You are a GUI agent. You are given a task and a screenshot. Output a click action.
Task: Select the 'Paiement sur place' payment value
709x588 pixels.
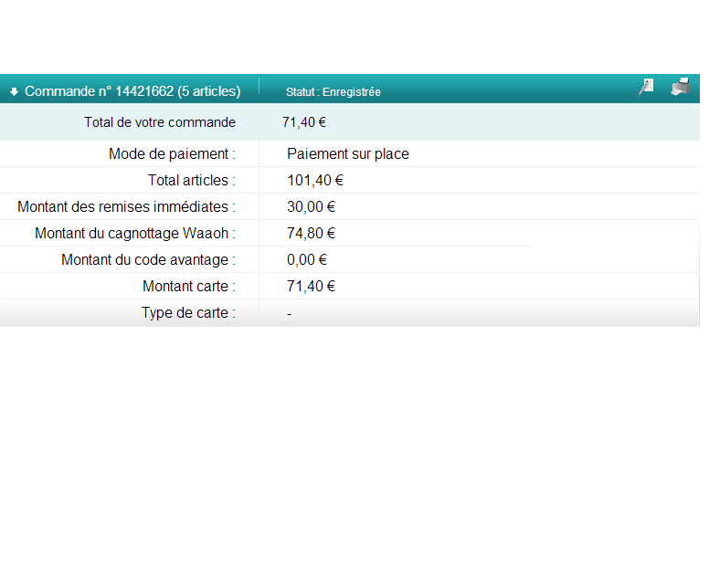pos(347,154)
